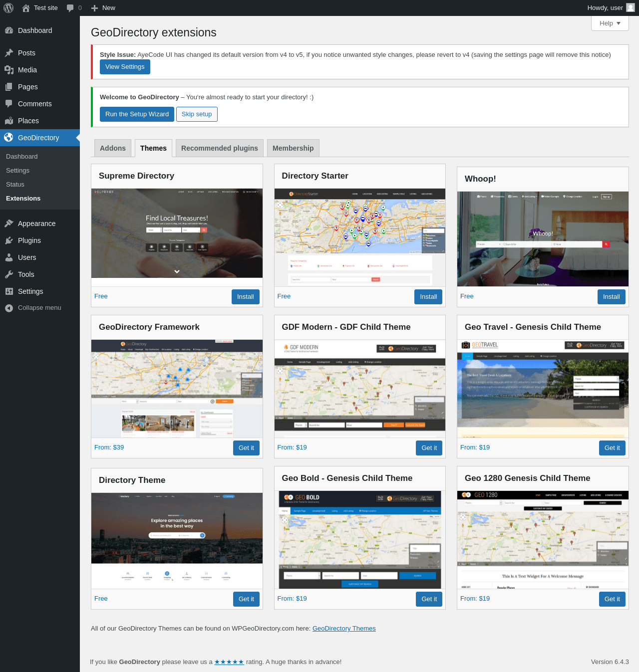Click the plus New icon

[94, 8]
